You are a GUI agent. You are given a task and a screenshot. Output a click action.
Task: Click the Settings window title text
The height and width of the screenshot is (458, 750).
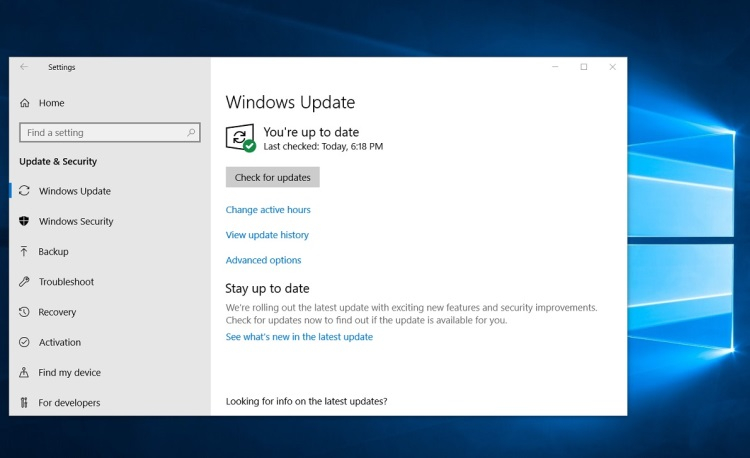(62, 67)
